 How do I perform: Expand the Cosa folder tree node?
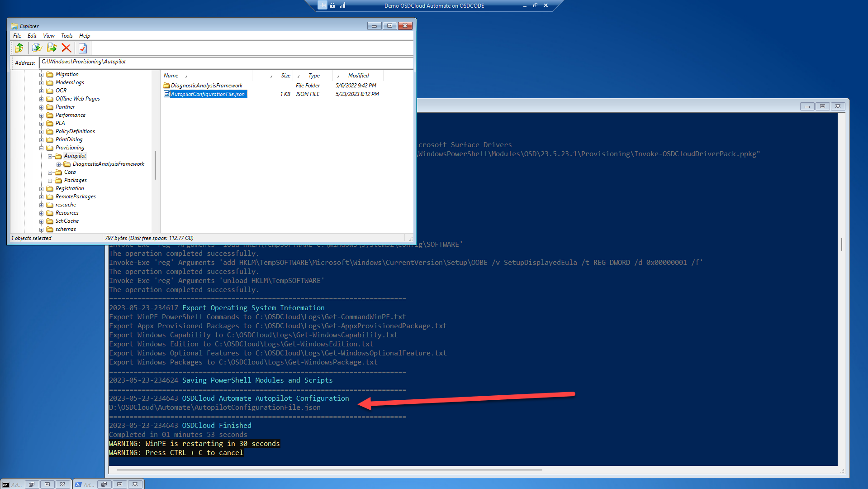point(50,173)
